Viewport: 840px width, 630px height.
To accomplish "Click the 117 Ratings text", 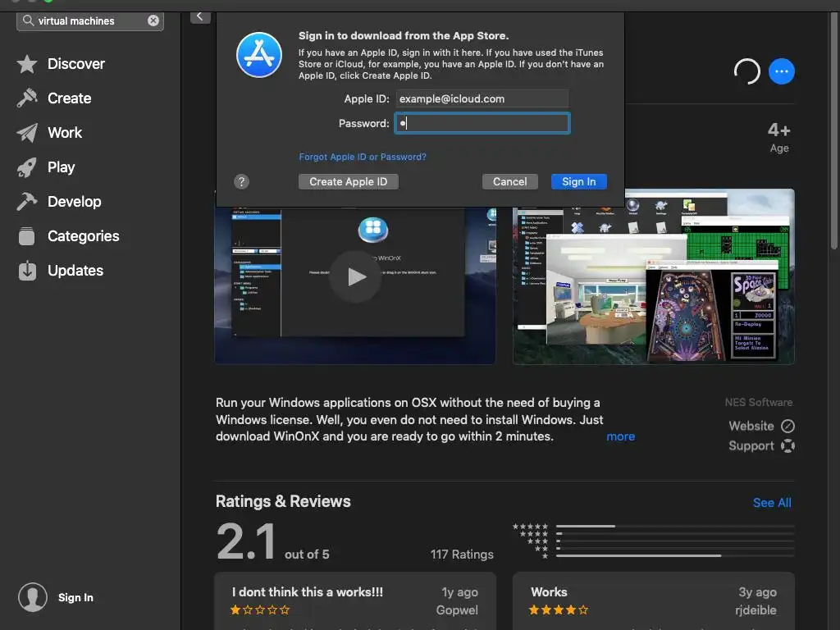I will [x=462, y=555].
